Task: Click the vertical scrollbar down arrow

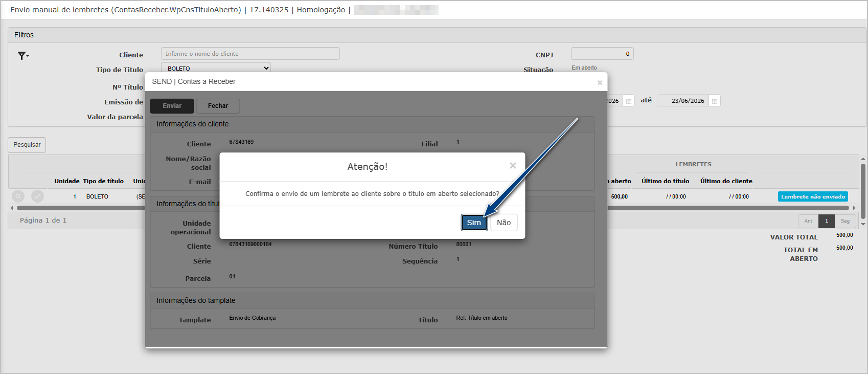Action: tap(863, 224)
